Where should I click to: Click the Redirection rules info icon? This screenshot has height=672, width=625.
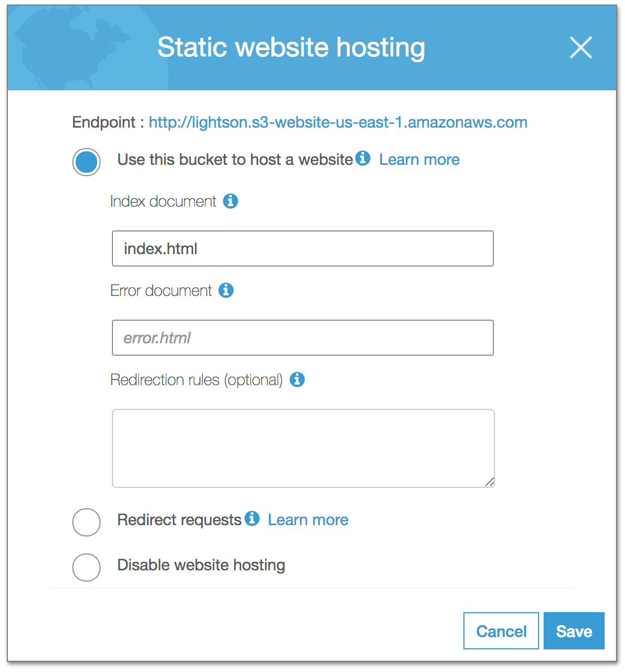297,379
